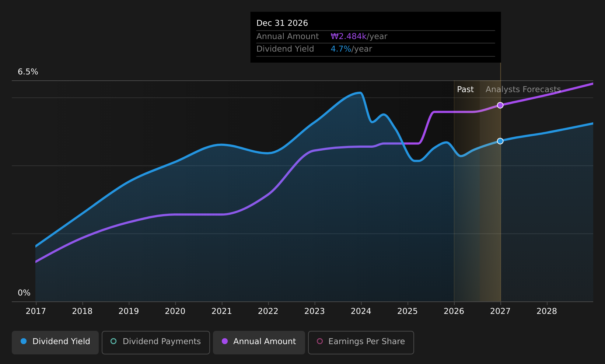Click the 2017 x-axis label
This screenshot has width=605, height=364.
coord(36,311)
